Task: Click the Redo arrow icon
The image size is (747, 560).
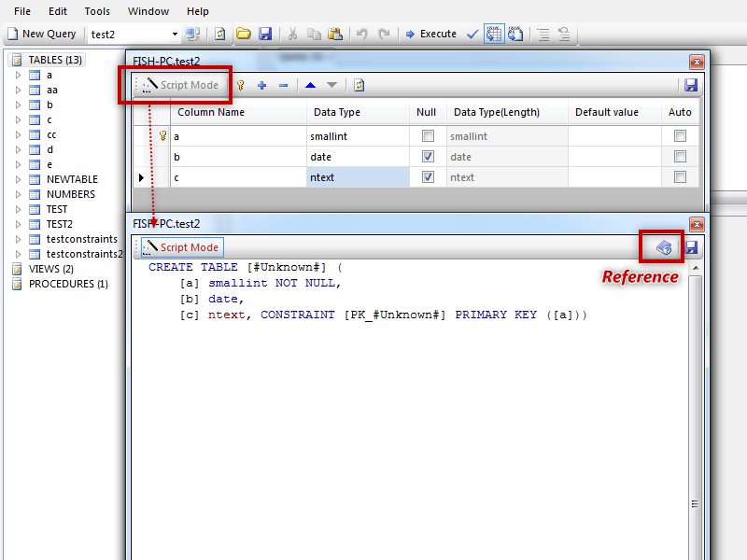Action: [384, 34]
